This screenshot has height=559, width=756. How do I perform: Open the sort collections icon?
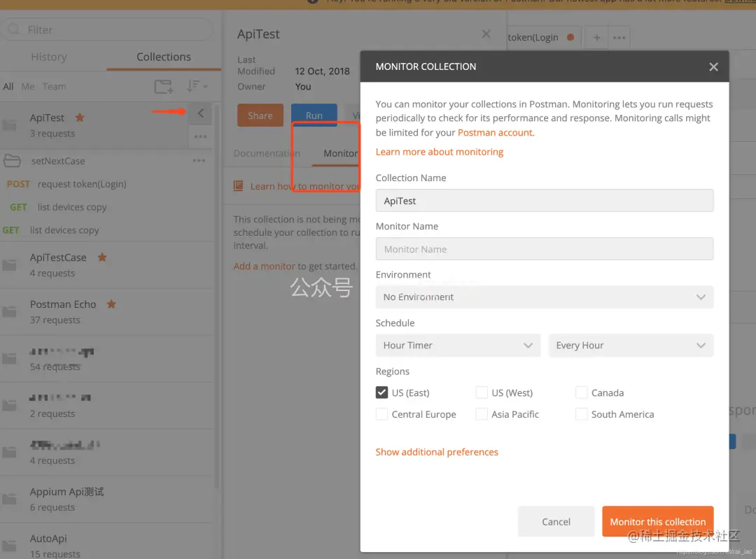coord(197,86)
